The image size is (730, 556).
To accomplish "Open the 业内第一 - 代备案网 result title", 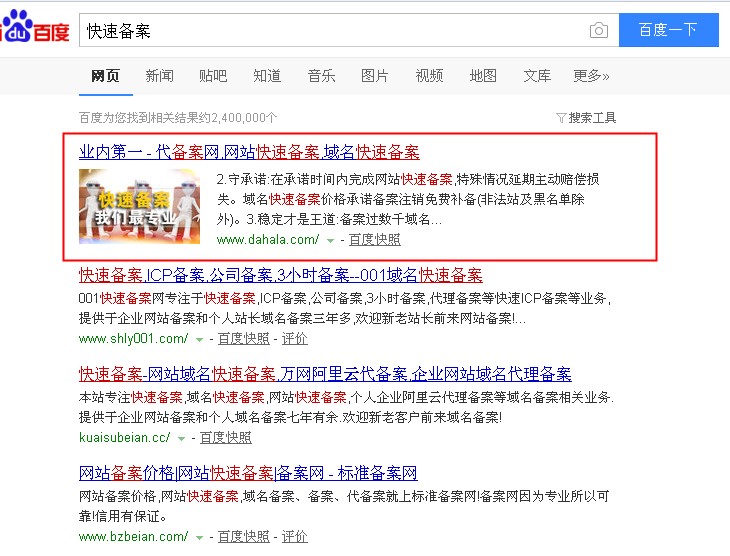I will (249, 152).
